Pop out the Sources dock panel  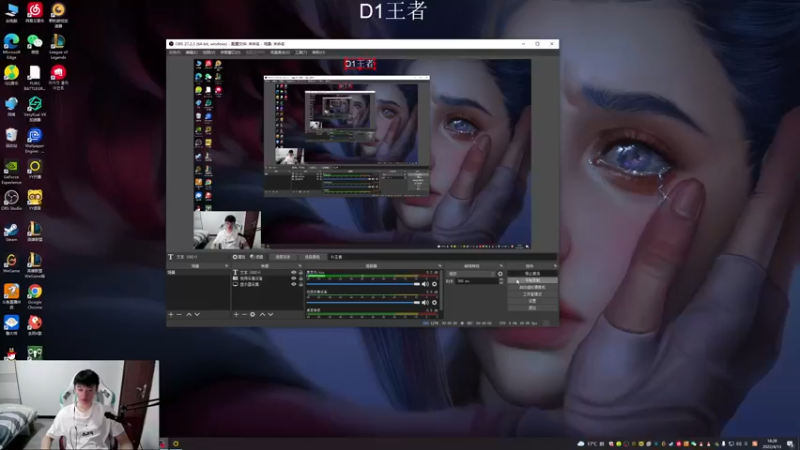coord(300,266)
